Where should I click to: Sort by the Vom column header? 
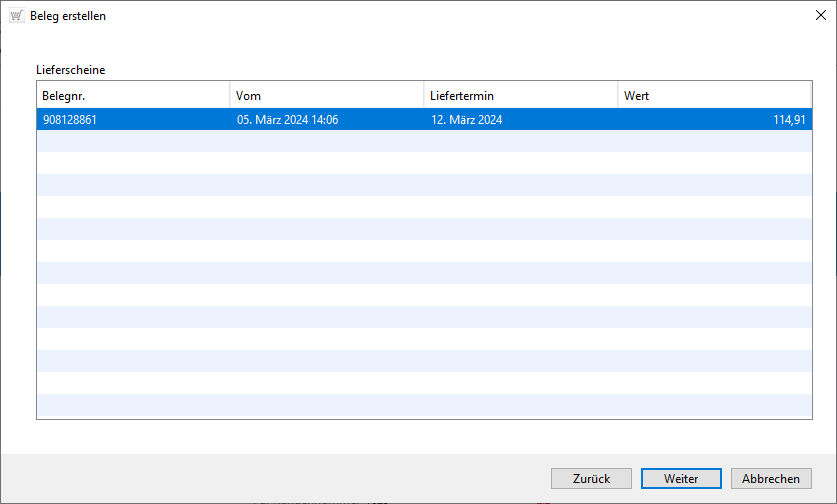tap(326, 96)
